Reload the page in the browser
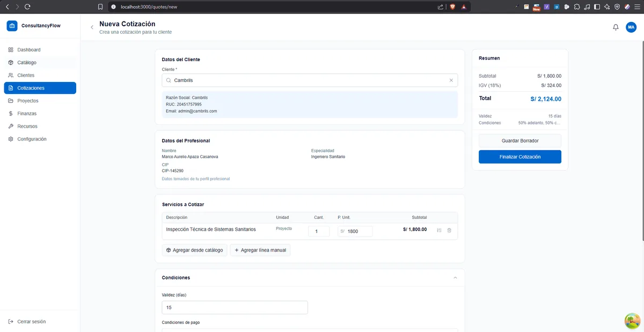Viewport: 644px width, 332px height. coord(28,6)
